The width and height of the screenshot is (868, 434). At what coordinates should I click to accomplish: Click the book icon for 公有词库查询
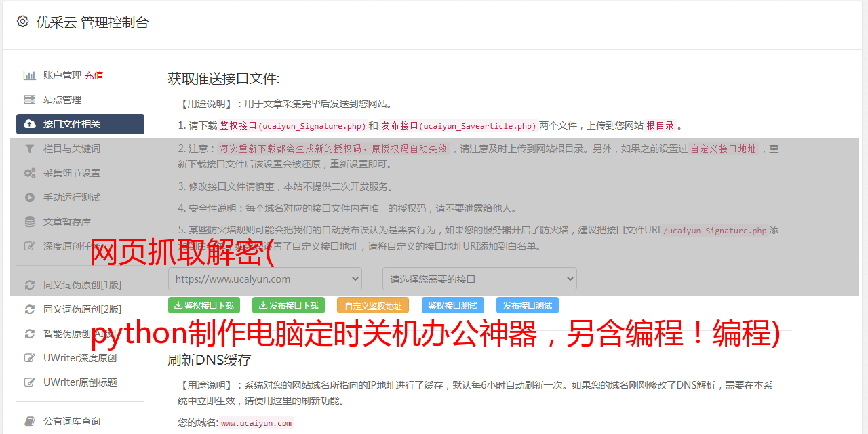tap(30, 421)
